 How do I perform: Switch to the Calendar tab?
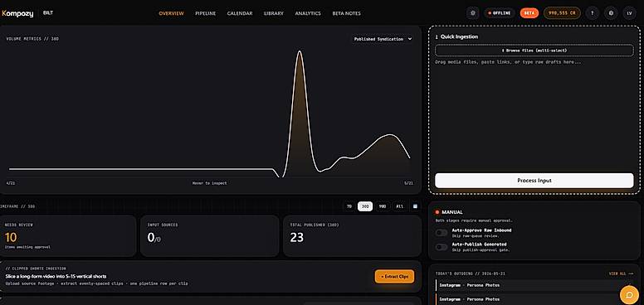click(240, 13)
